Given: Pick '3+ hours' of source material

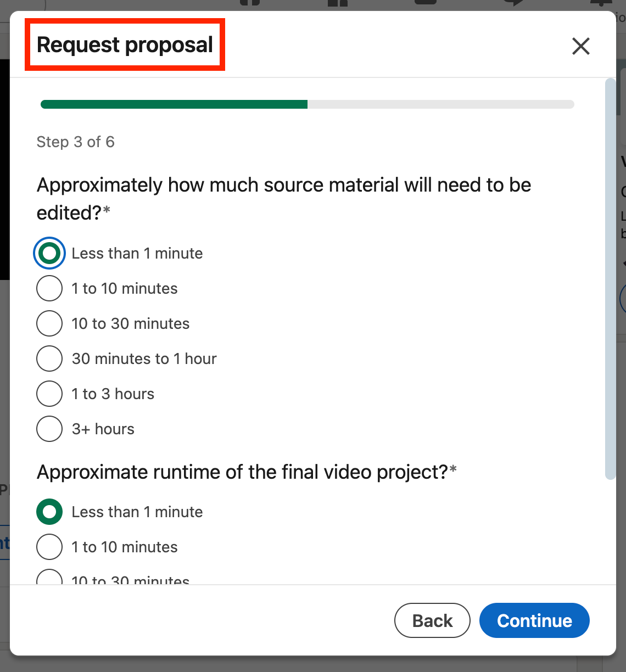Looking at the screenshot, I should pyautogui.click(x=49, y=429).
